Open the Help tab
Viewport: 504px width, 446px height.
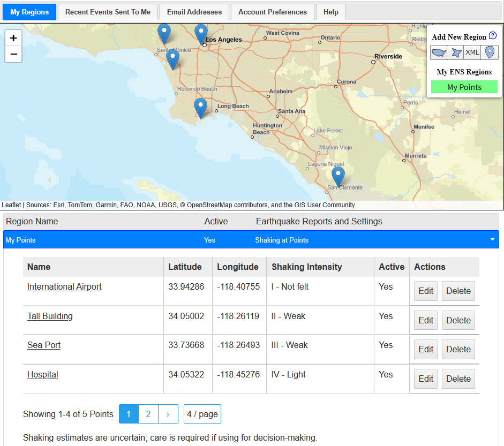pos(331,12)
